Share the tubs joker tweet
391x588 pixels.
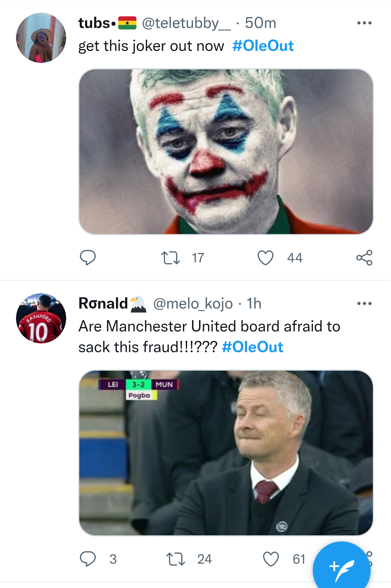364,258
